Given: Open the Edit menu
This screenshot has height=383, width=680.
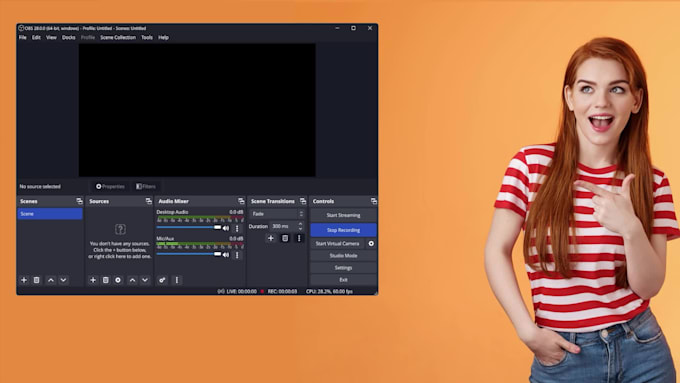Looking at the screenshot, I should (x=36, y=38).
